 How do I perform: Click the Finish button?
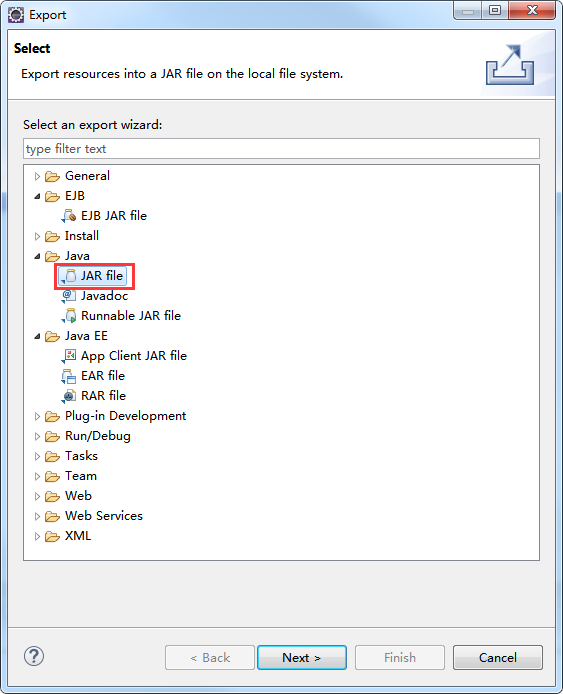pos(400,658)
